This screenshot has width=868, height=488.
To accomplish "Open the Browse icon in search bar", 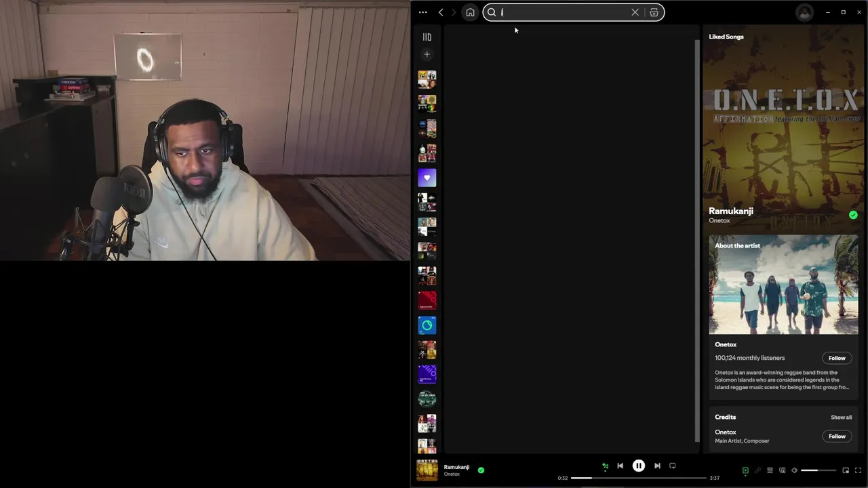I will pyautogui.click(x=654, y=12).
